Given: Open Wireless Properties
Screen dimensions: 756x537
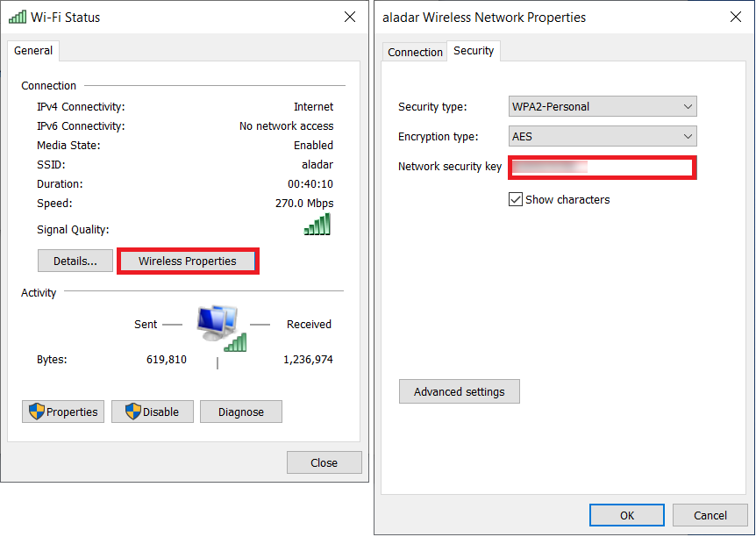Looking at the screenshot, I should click(188, 261).
